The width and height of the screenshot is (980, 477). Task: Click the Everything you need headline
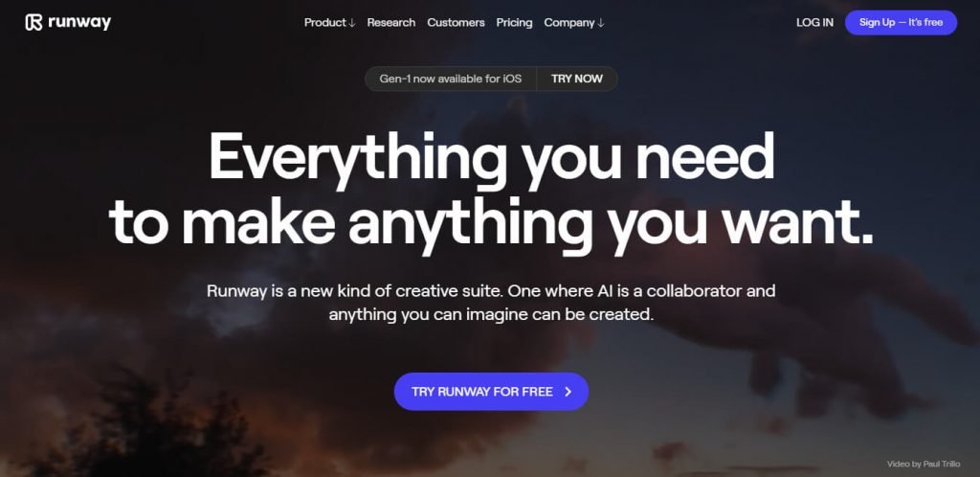491,158
